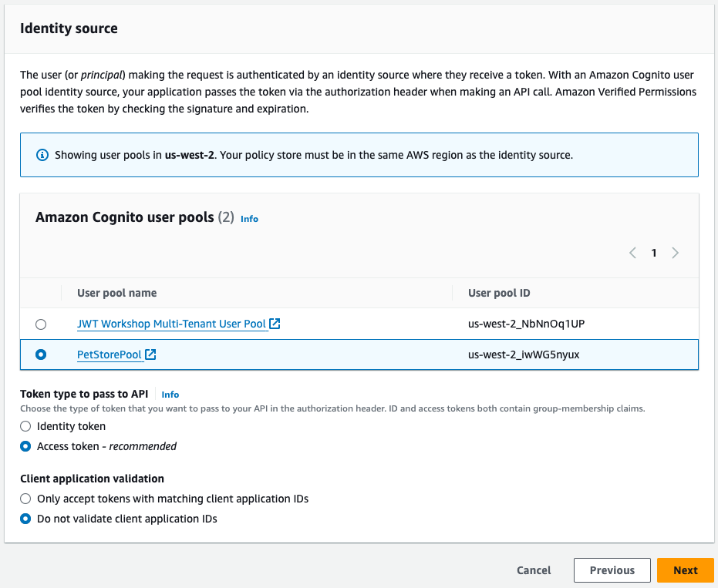Choose Identity token option

(25, 426)
